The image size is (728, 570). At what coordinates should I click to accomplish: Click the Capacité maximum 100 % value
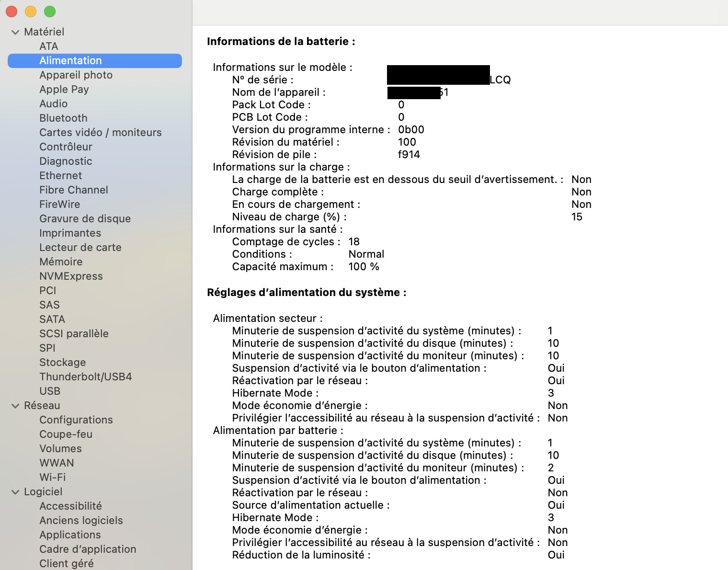(x=364, y=267)
